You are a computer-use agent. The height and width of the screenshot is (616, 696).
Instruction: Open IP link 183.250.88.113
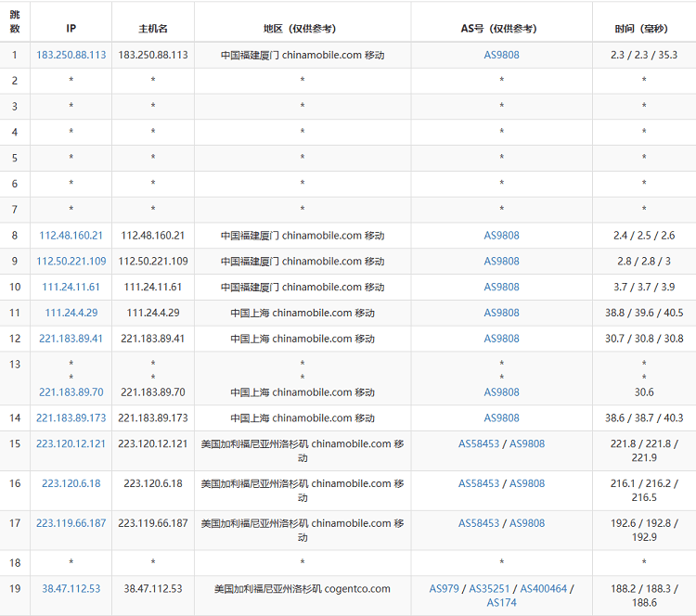coord(71,55)
